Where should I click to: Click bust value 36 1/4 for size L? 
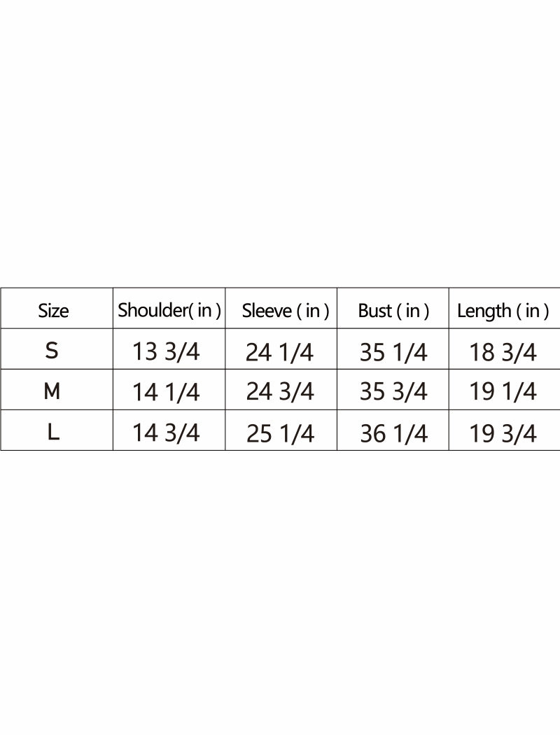point(393,434)
